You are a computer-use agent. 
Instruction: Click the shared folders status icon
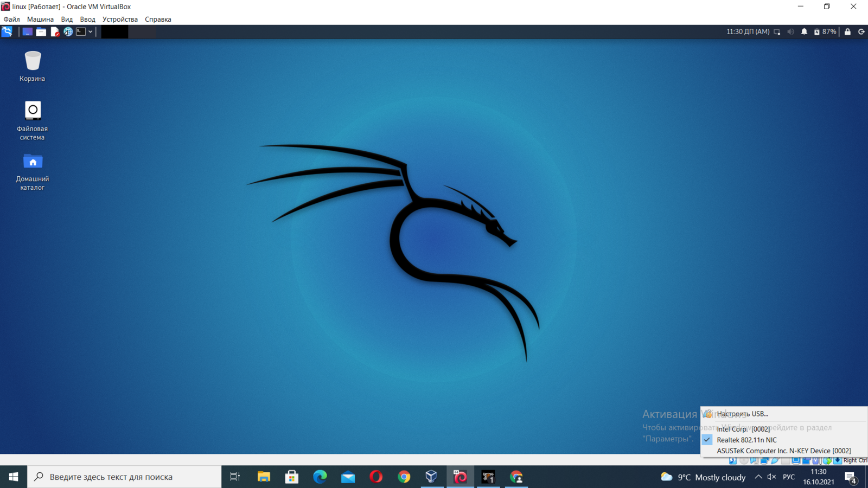coord(786,460)
